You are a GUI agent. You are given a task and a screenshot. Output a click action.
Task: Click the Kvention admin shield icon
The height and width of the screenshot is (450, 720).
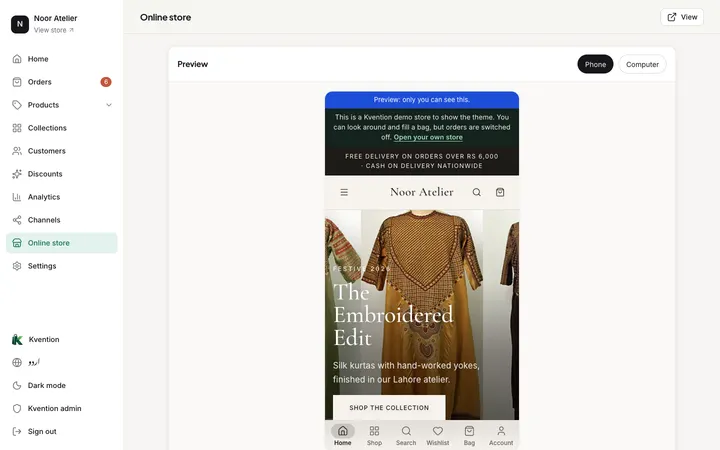point(17,408)
